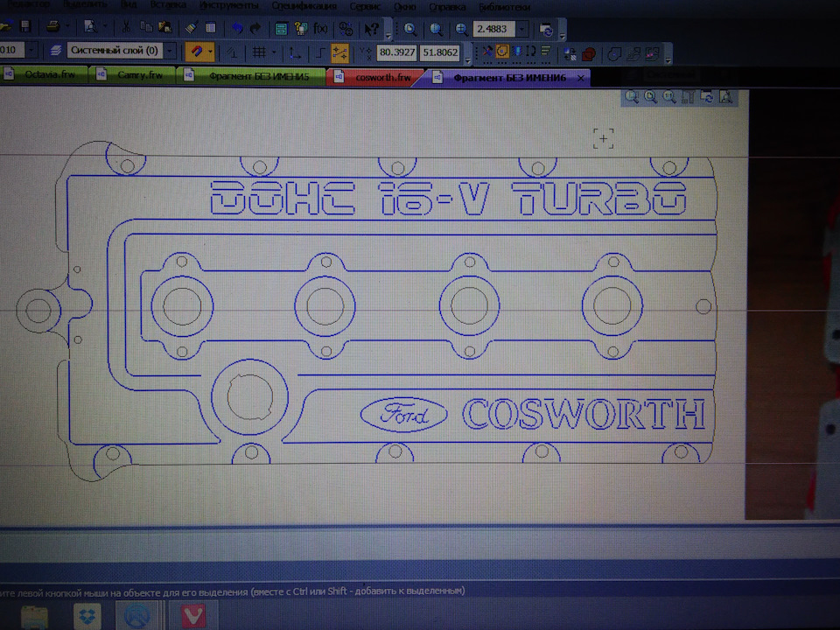Open the Сервис menu
The height and width of the screenshot is (630, 840).
(x=365, y=6)
